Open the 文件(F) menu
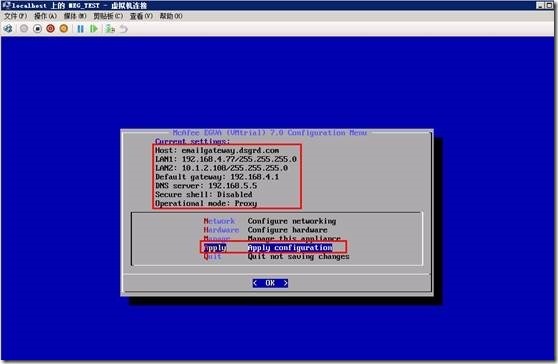The width and height of the screenshot is (558, 364). 15,16
